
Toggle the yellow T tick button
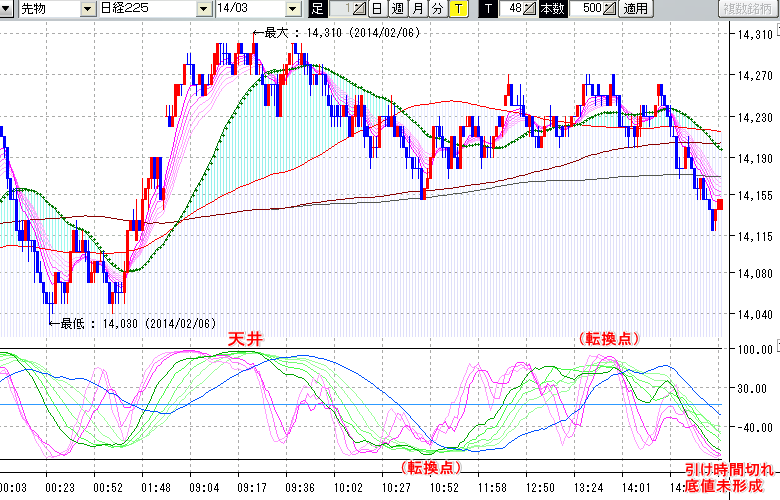(457, 9)
